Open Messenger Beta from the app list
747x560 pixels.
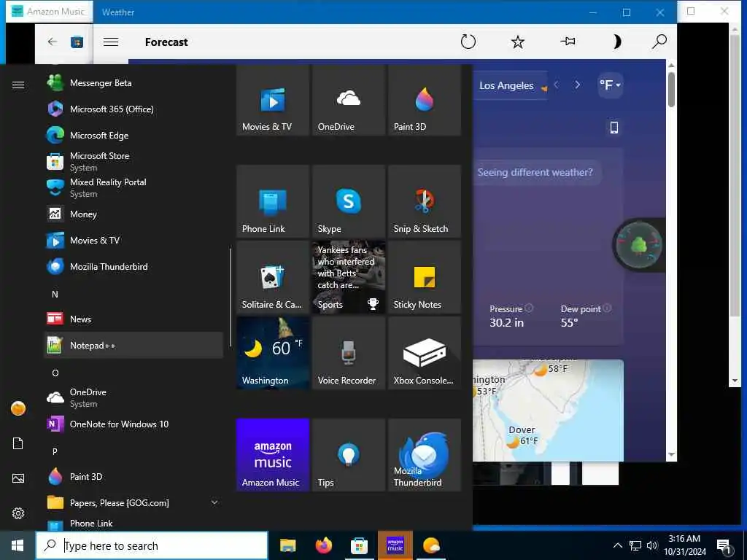coord(133,83)
